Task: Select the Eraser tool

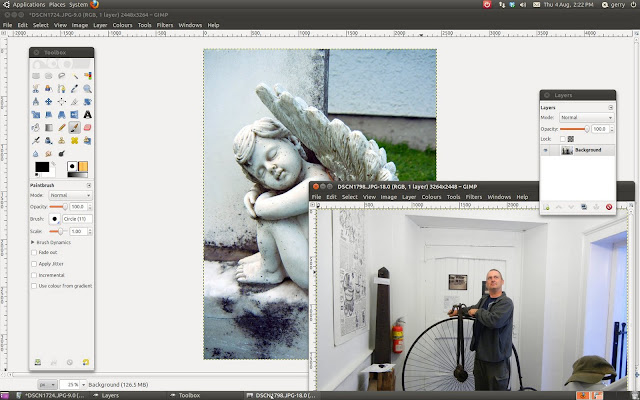Action: pyautogui.click(x=87, y=128)
